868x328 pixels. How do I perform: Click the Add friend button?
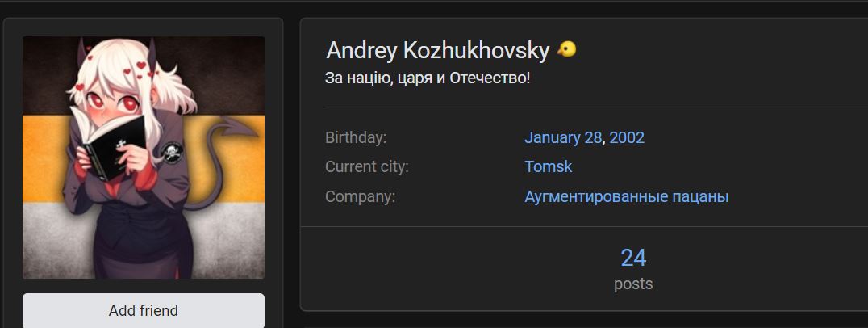click(144, 310)
